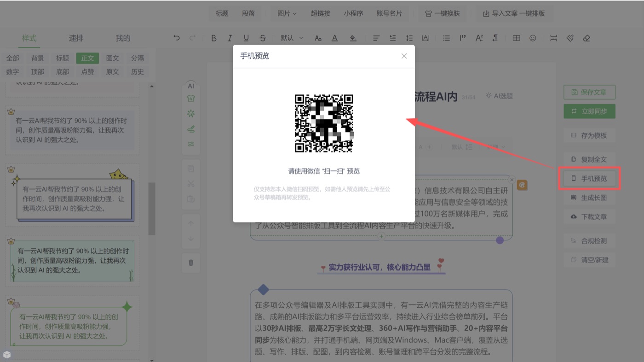Open text alignment options
The image size is (644, 362).
point(376,38)
